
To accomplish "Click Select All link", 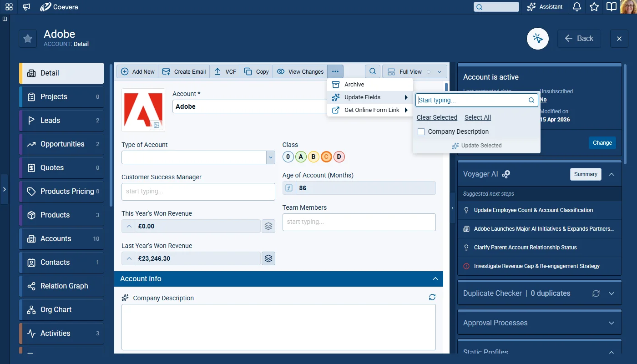I will (x=478, y=117).
